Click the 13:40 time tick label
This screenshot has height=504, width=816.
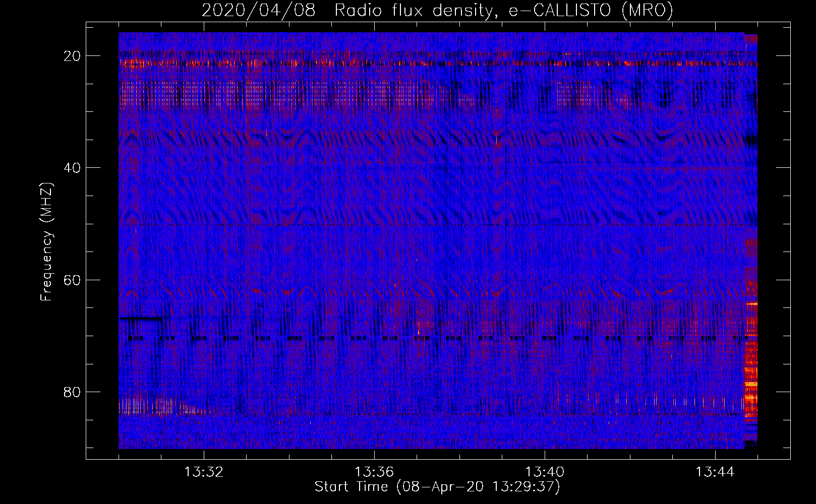tap(545, 472)
